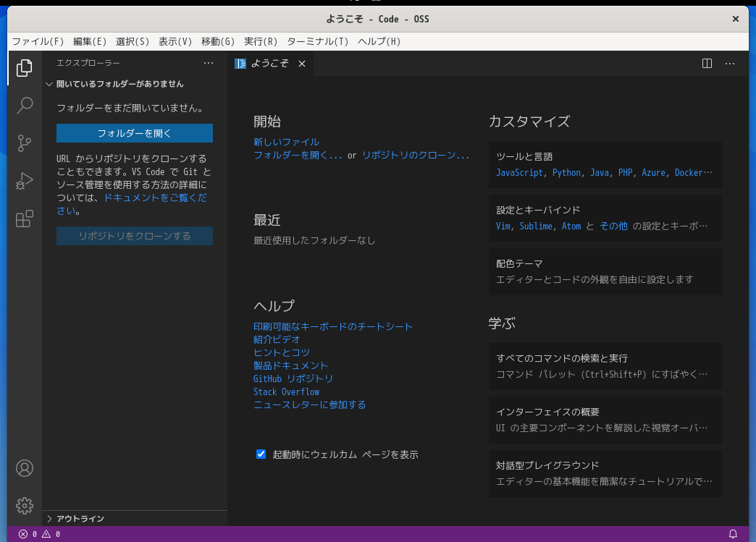This screenshot has width=756, height=542.
Task: Click the Vim keybindings link
Action: coord(503,226)
